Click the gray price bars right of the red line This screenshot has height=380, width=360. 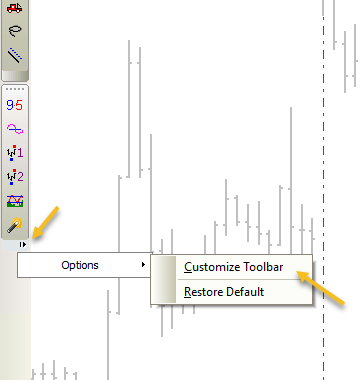pos(345,47)
